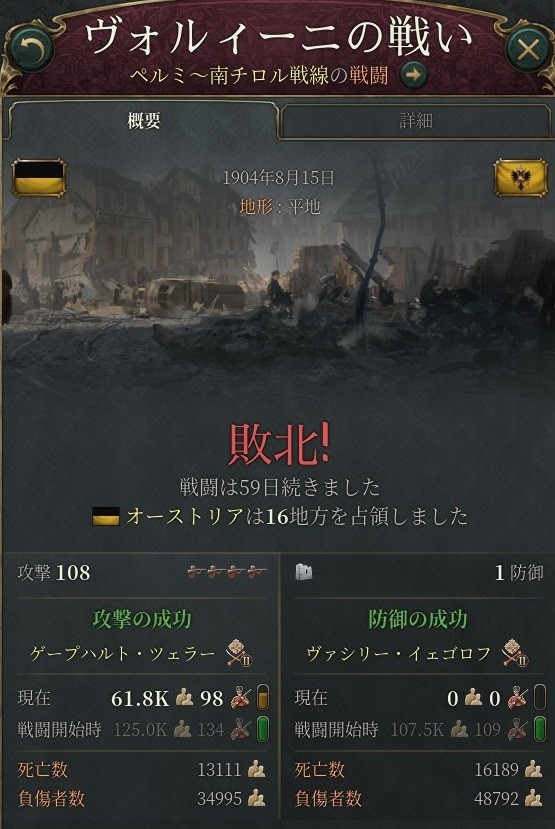This screenshot has width=555, height=829.
Task: Close the battle result panel
Action: [526, 50]
